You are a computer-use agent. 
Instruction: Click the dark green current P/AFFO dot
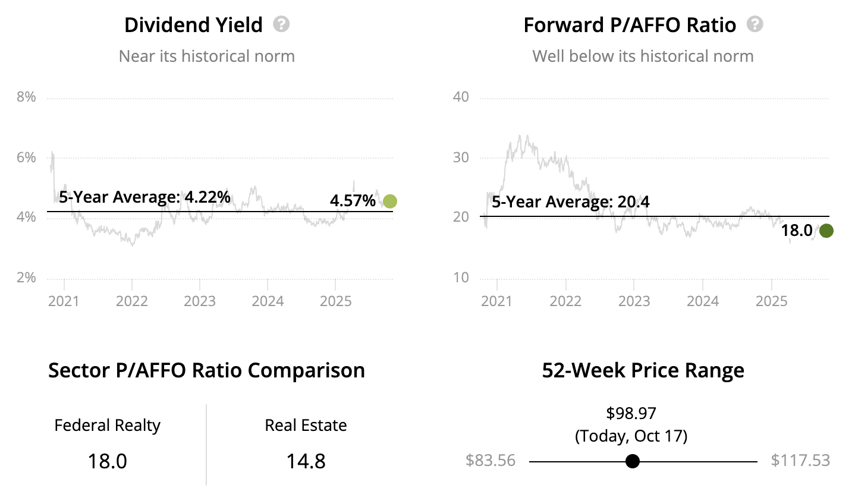click(826, 231)
